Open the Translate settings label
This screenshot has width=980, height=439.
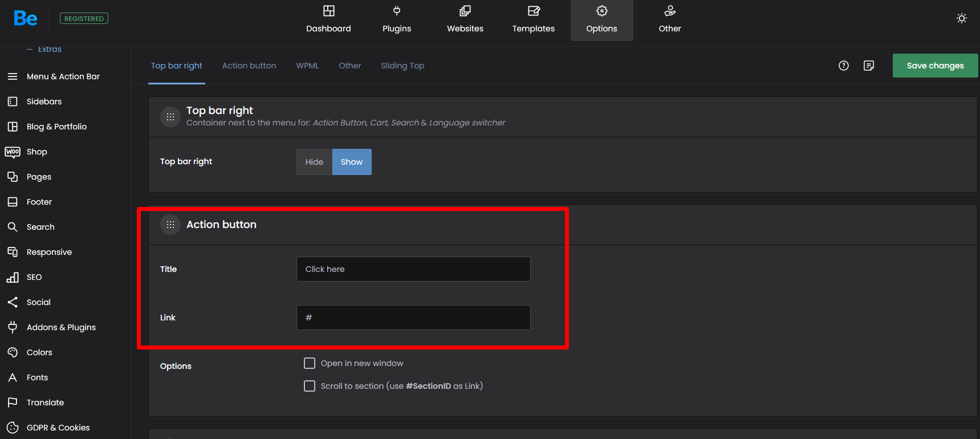pos(45,403)
